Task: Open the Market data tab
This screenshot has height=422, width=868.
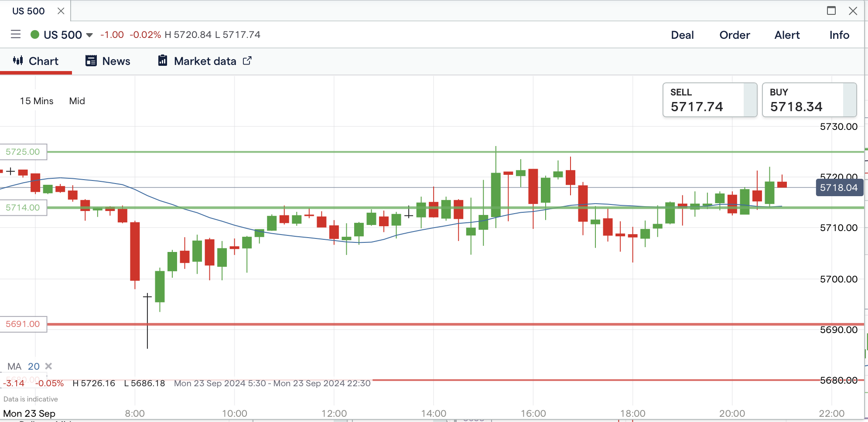Action: pos(205,61)
